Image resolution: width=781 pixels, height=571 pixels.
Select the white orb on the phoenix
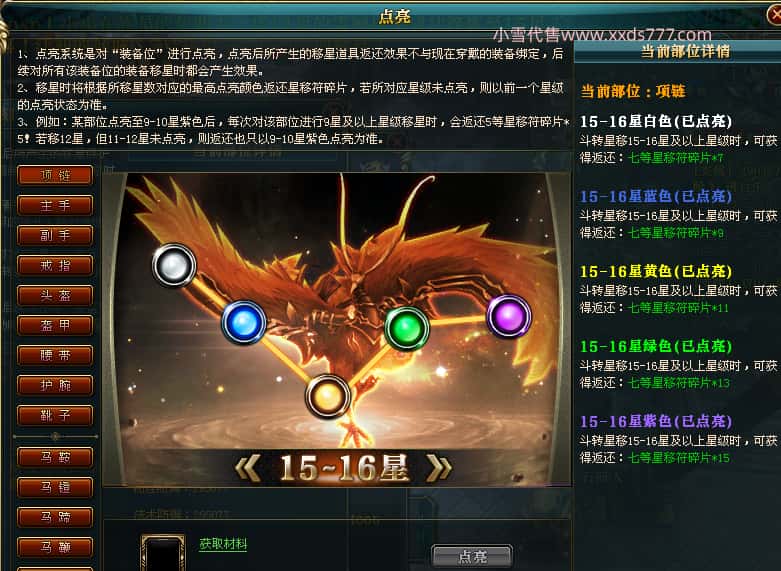pyautogui.click(x=174, y=265)
